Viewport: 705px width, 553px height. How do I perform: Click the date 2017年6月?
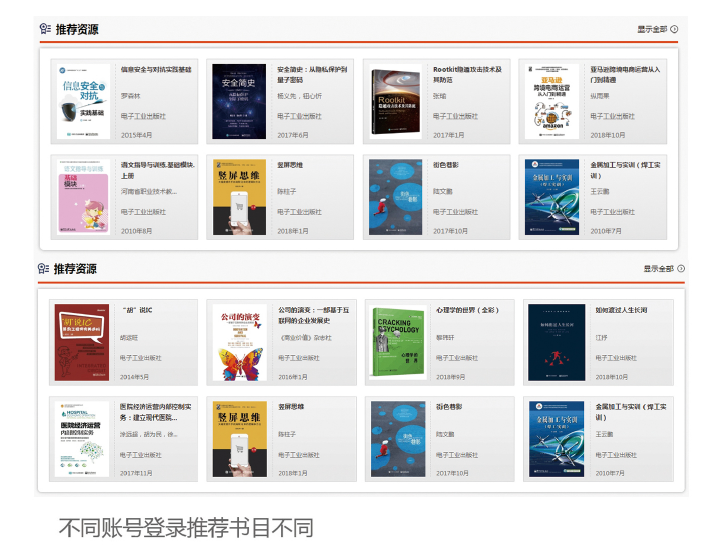293,135
